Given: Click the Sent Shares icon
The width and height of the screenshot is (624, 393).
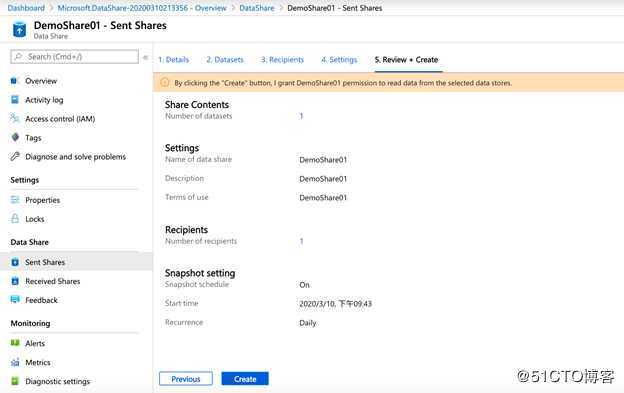Looking at the screenshot, I should coord(15,262).
